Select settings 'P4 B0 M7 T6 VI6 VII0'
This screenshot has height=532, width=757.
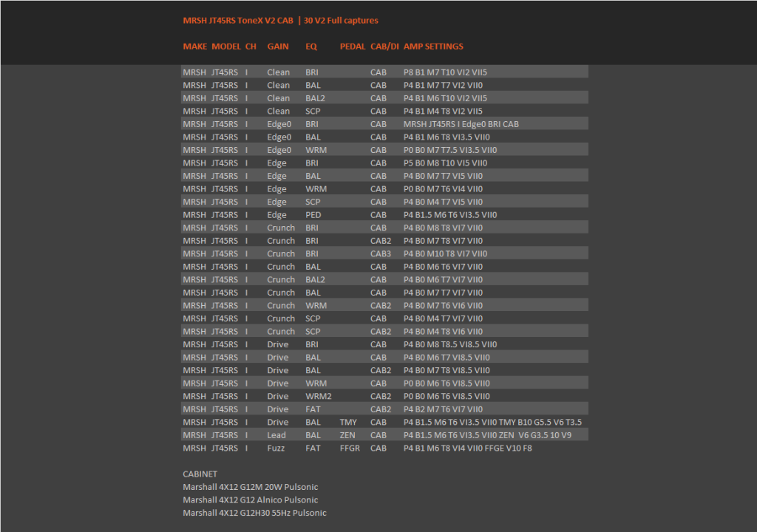444,306
